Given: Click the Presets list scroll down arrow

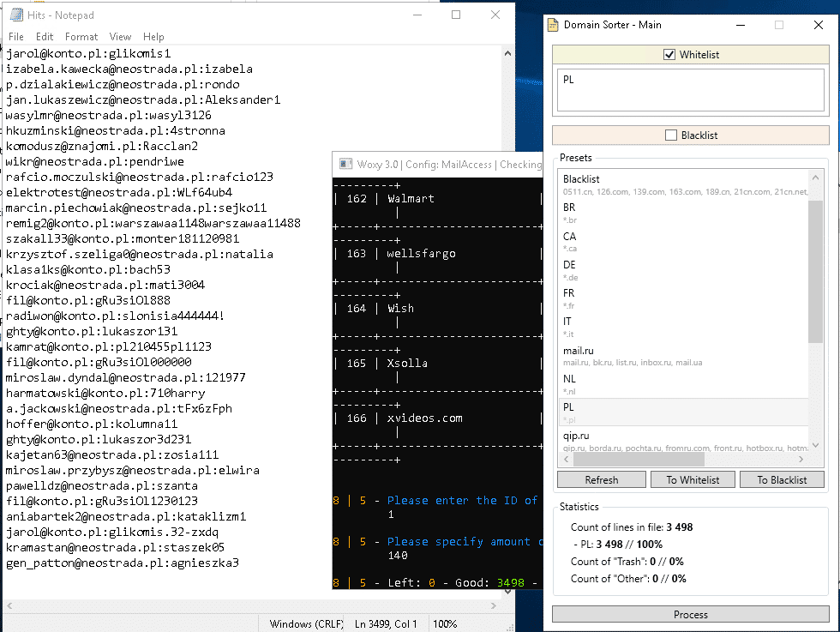Looking at the screenshot, I should [x=815, y=444].
